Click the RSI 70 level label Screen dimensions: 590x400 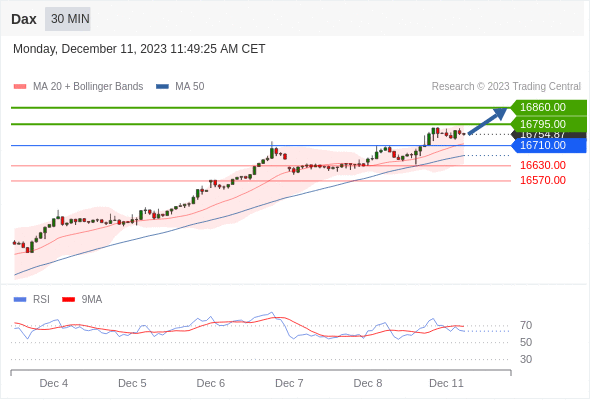point(526,325)
